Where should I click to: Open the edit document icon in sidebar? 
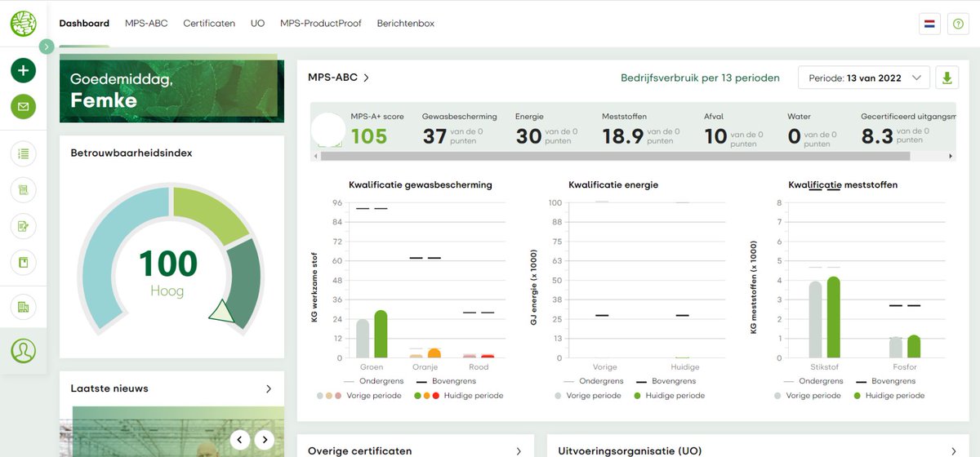point(23,226)
